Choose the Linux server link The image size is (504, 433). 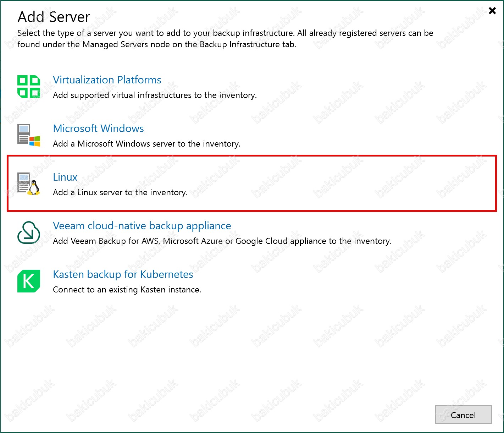65,177
